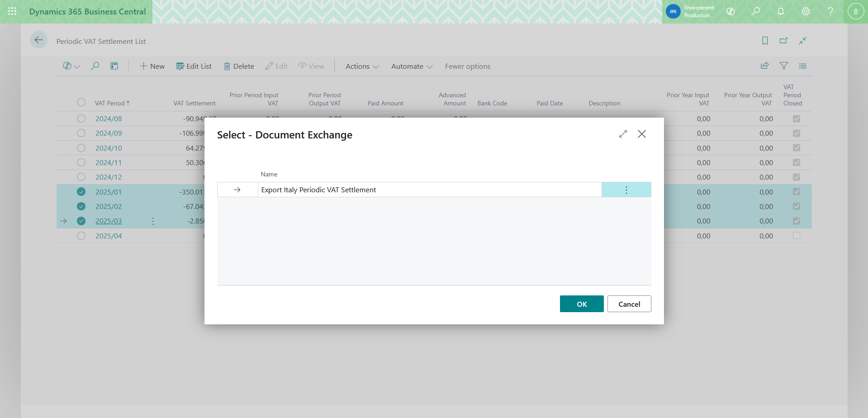Deselect the checked 2025/03 row

pos(81,221)
